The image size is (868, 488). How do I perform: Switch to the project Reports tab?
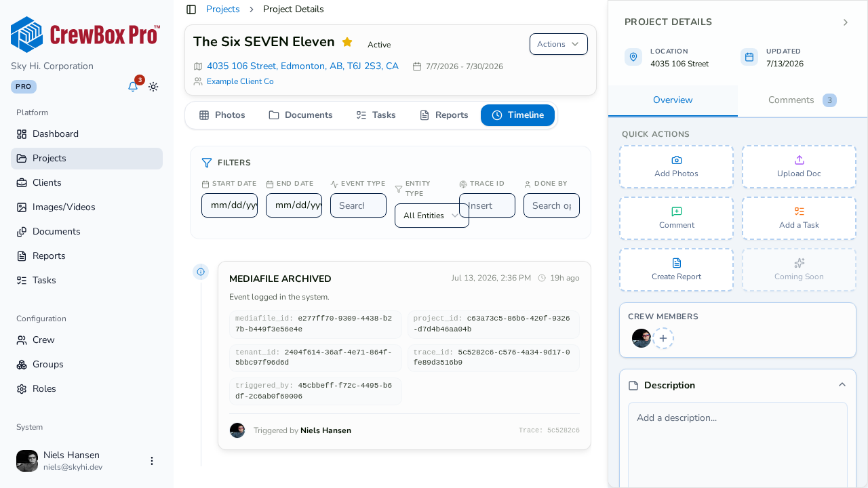click(443, 115)
